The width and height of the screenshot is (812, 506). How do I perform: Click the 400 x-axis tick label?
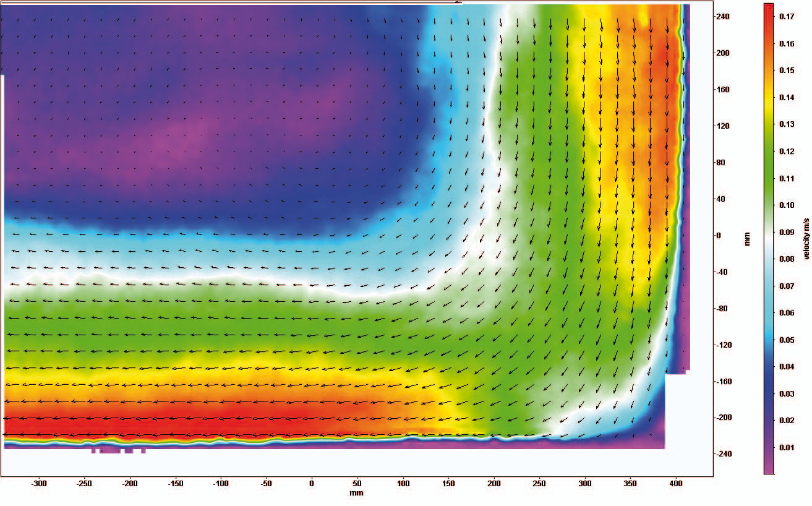[x=675, y=484]
